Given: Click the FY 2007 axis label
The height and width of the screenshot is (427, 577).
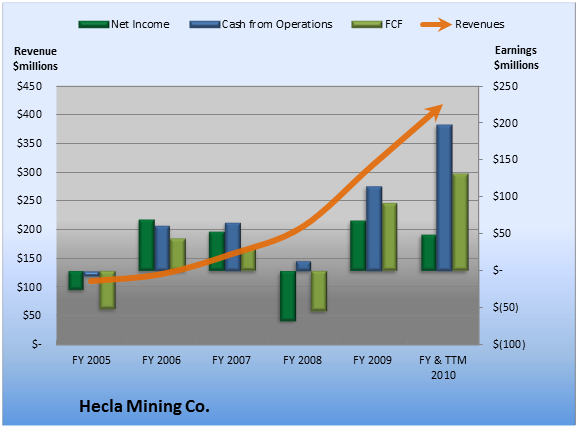Looking at the screenshot, I should coord(231,360).
